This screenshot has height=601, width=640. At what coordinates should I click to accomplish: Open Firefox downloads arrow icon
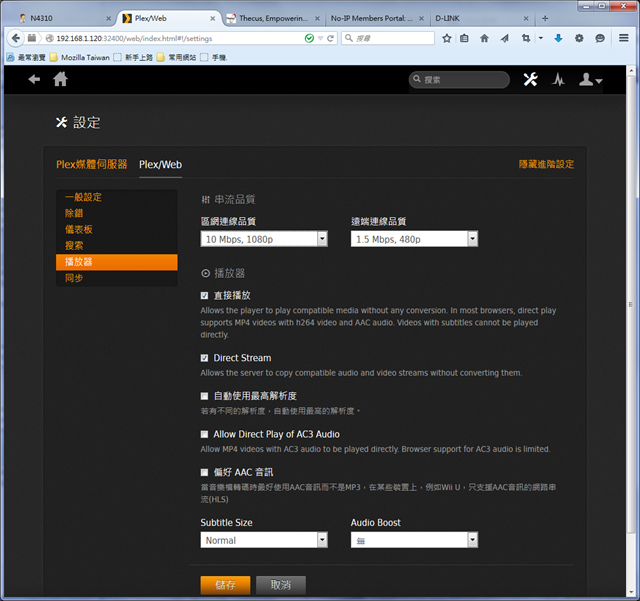point(558,38)
